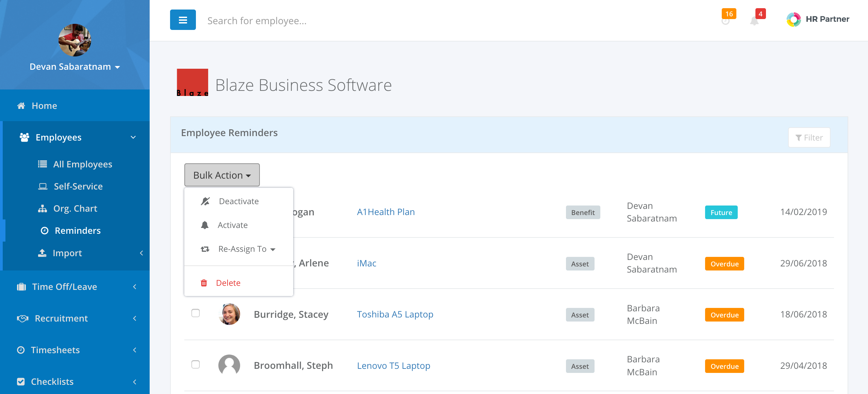
Task: Click the Re-Assign To retweet icon
Action: [205, 249]
